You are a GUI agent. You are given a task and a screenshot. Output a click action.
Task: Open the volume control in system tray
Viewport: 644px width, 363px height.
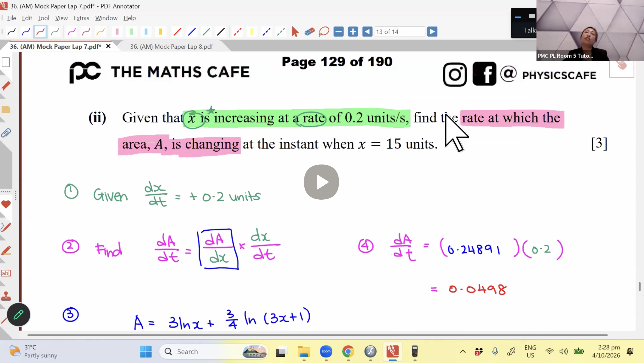(x=564, y=351)
